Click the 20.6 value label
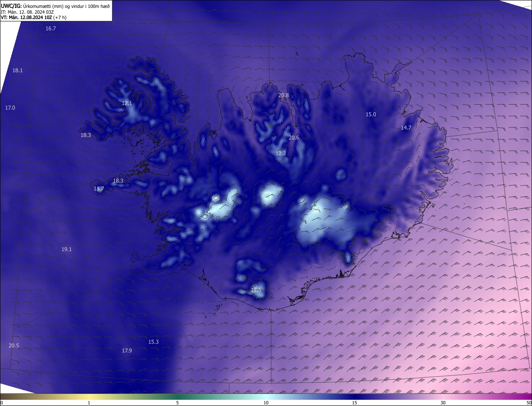The image size is (532, 406). click(x=294, y=138)
